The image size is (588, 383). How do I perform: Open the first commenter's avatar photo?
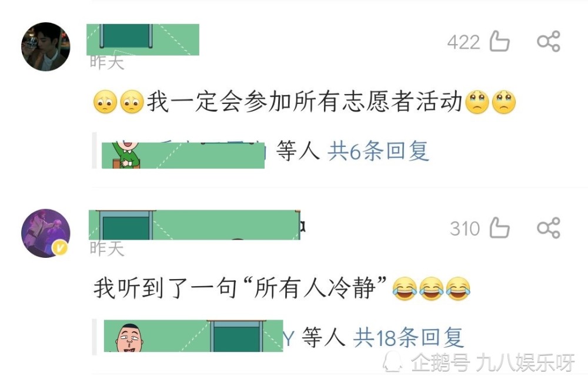(x=46, y=47)
